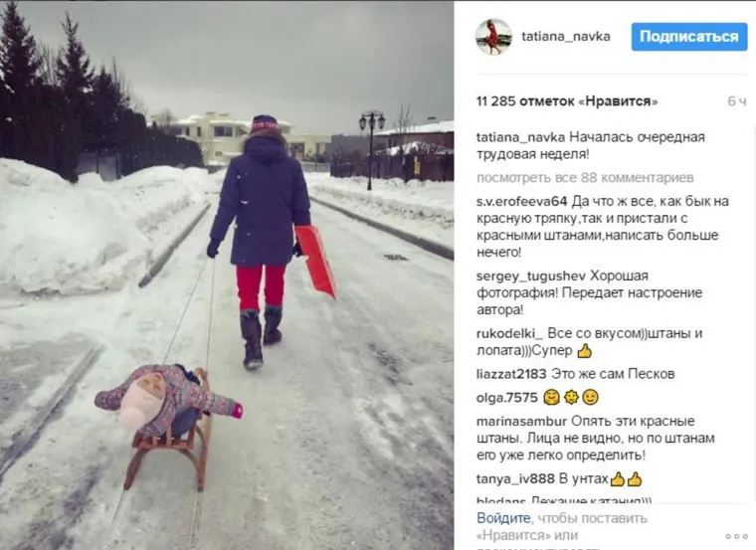
Task: Open liazzat2183 commenter profile
Action: tap(511, 374)
